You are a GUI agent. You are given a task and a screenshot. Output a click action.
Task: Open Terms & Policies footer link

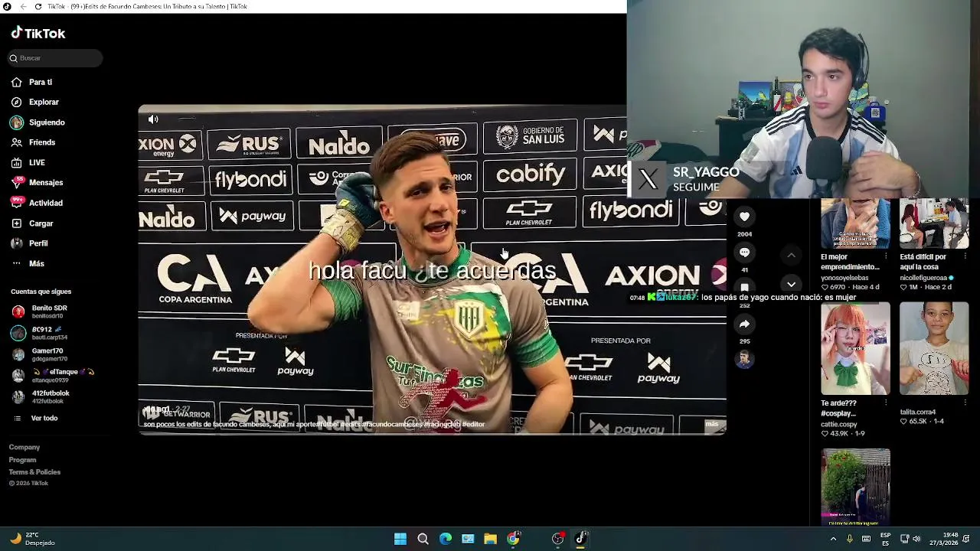pyautogui.click(x=34, y=472)
